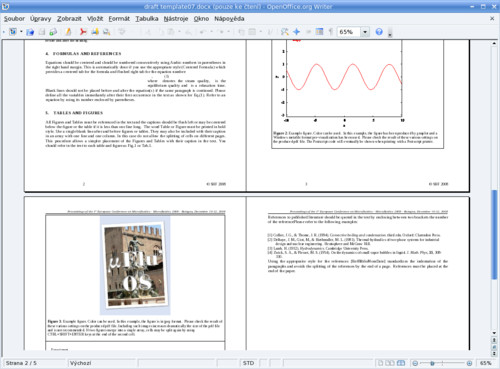Image resolution: width=500 pixels, height=369 pixels.
Task: Open the Formát menu
Action: point(119,19)
